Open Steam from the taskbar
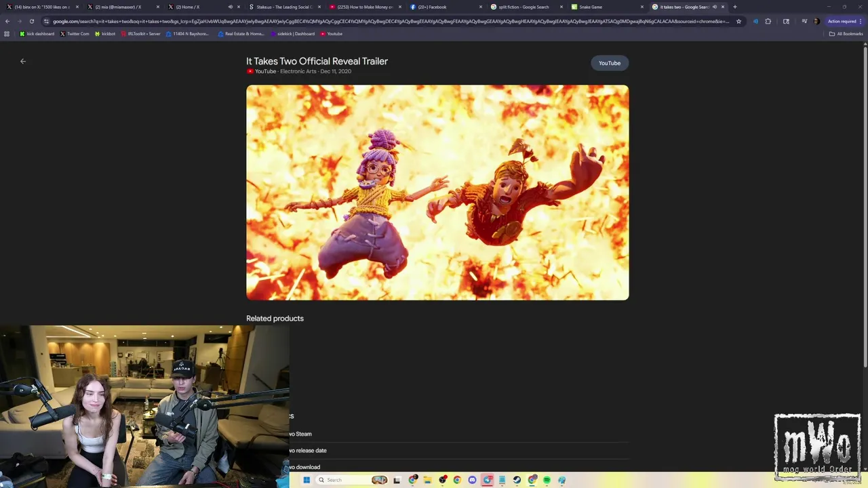The width and height of the screenshot is (868, 488). pyautogui.click(x=517, y=480)
